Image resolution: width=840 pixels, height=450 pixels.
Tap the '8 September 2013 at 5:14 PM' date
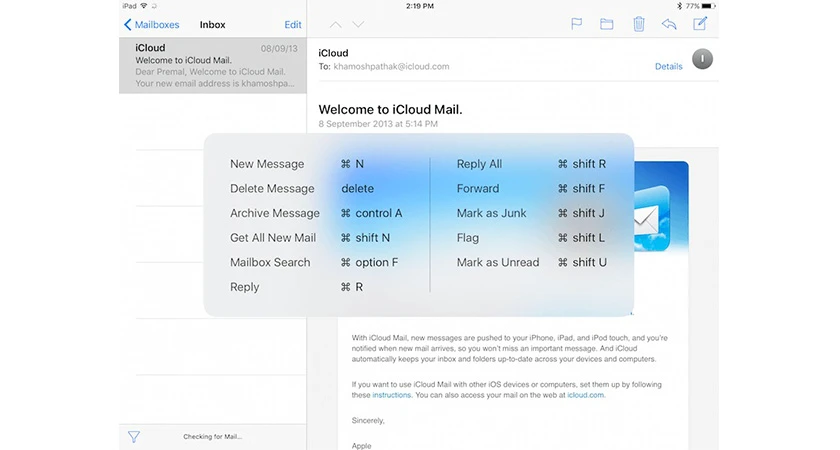378,124
